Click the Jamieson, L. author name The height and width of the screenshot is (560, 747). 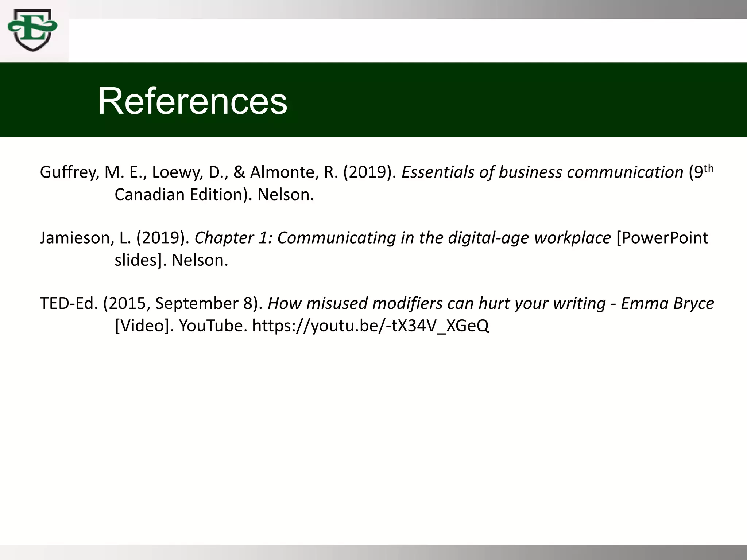[x=85, y=238]
